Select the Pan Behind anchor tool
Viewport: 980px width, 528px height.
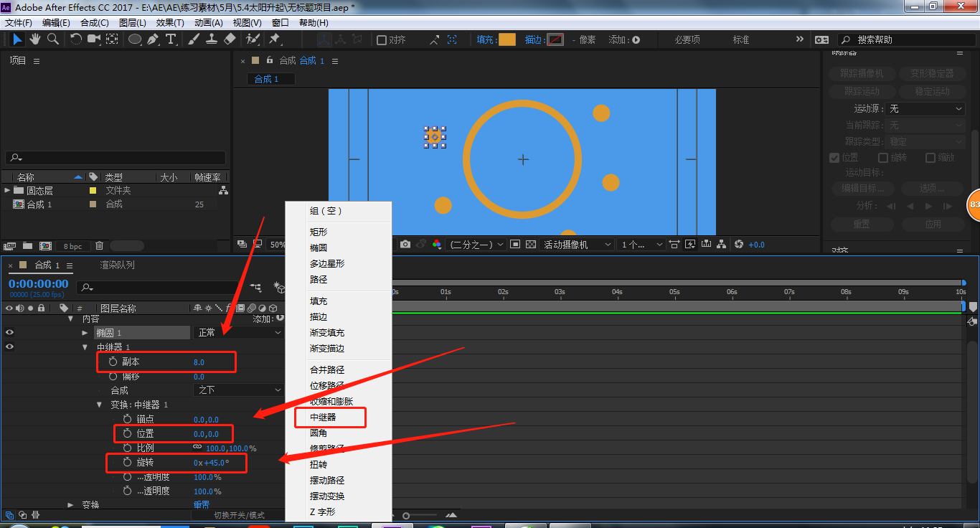111,39
